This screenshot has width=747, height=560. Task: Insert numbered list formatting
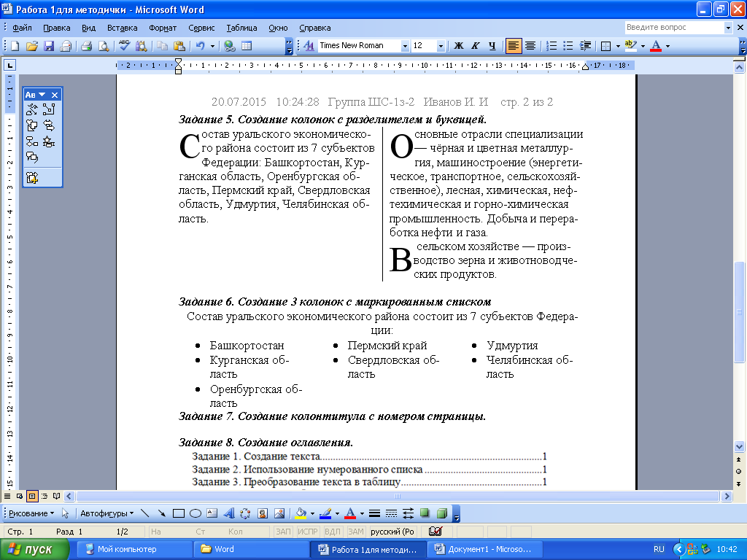(551, 46)
